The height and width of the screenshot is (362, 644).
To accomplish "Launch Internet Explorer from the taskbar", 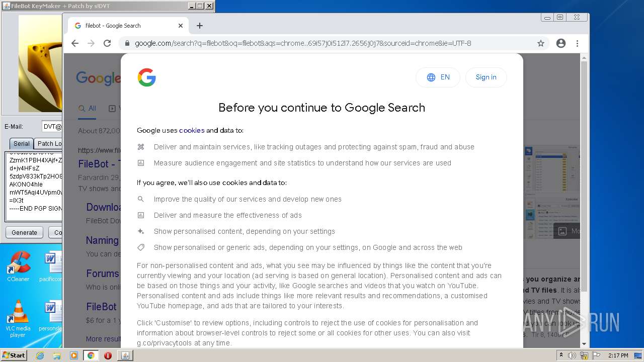I will (40, 355).
